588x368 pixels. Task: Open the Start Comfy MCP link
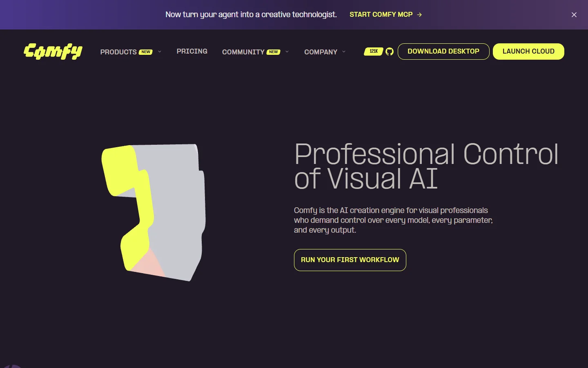tap(385, 15)
